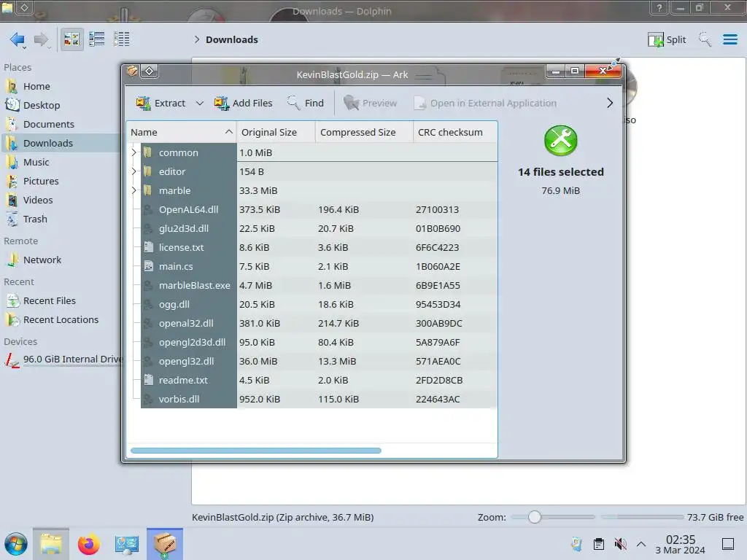The height and width of the screenshot is (560, 747).
Task: Open Network under Remote
Action: point(61,260)
